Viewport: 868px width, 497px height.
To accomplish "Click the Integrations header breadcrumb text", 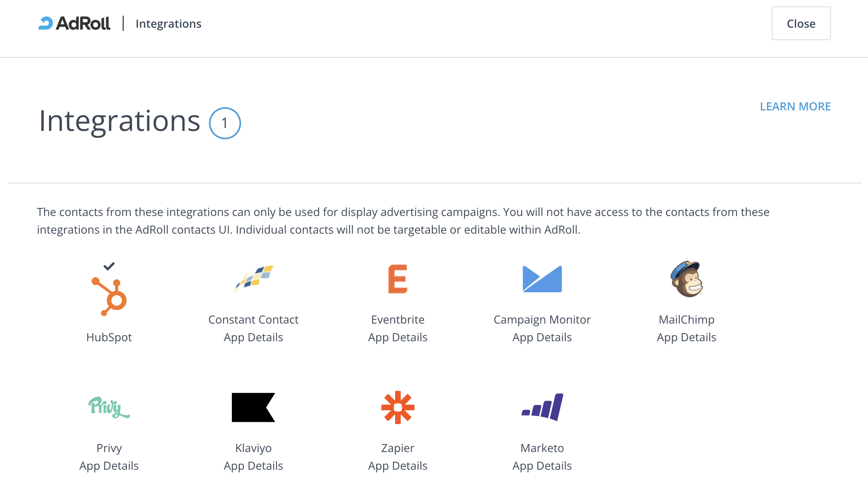I will pos(168,24).
